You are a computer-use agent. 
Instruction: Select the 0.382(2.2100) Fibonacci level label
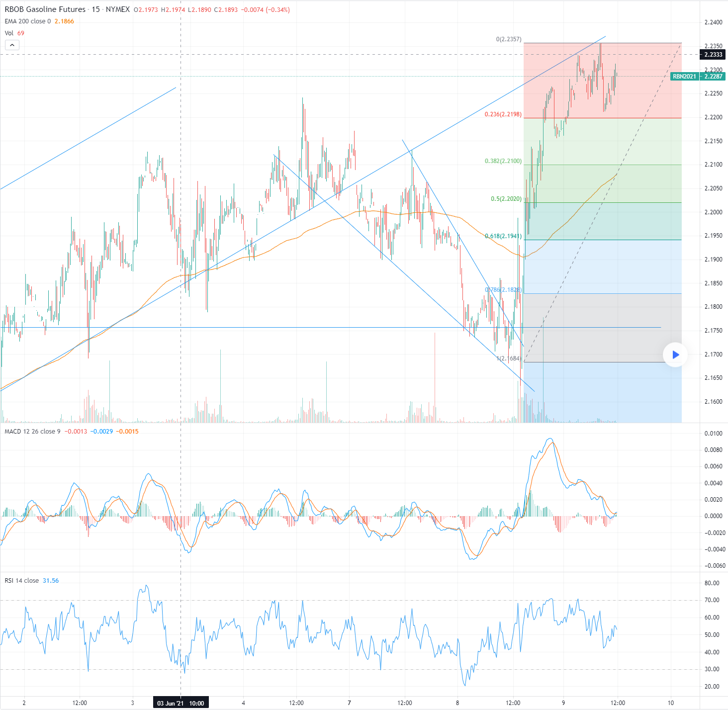pos(503,161)
